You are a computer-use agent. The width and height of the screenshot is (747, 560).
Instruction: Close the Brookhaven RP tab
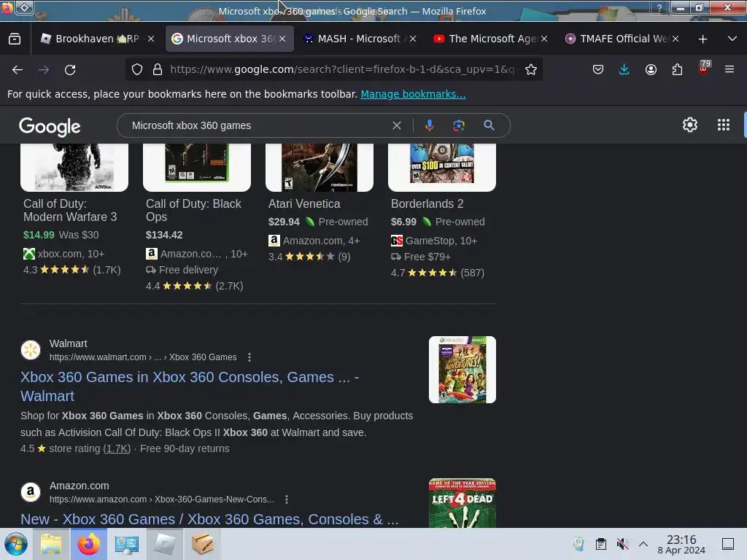click(150, 39)
